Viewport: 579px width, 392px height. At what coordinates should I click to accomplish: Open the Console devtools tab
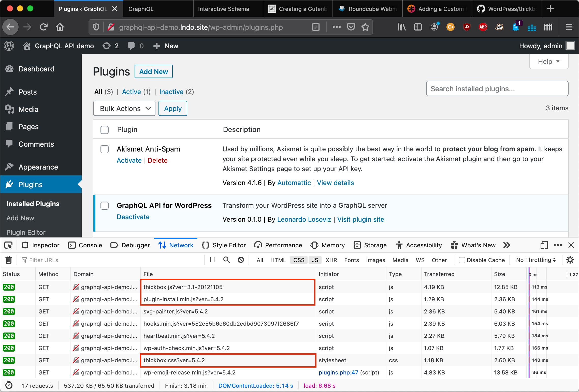[x=85, y=245]
